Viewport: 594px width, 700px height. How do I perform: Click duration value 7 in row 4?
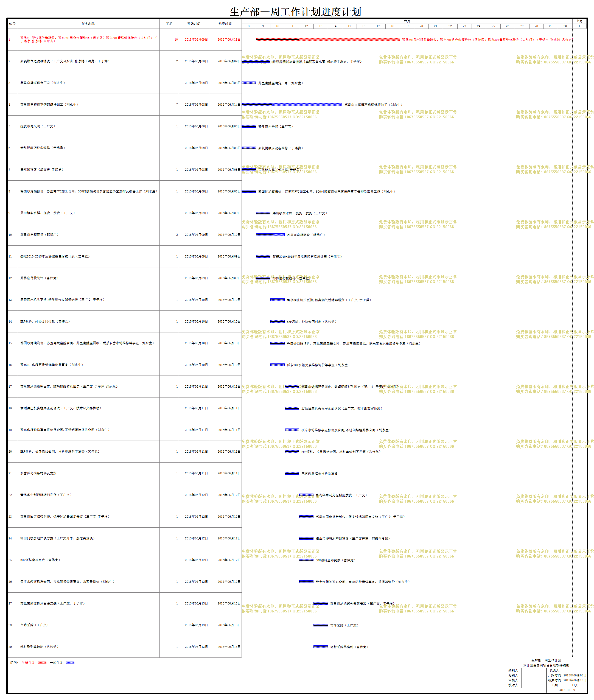pyautogui.click(x=177, y=105)
